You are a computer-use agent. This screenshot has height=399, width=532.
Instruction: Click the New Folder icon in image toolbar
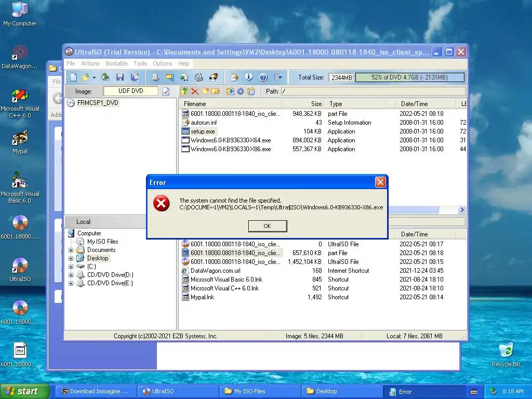(205, 91)
